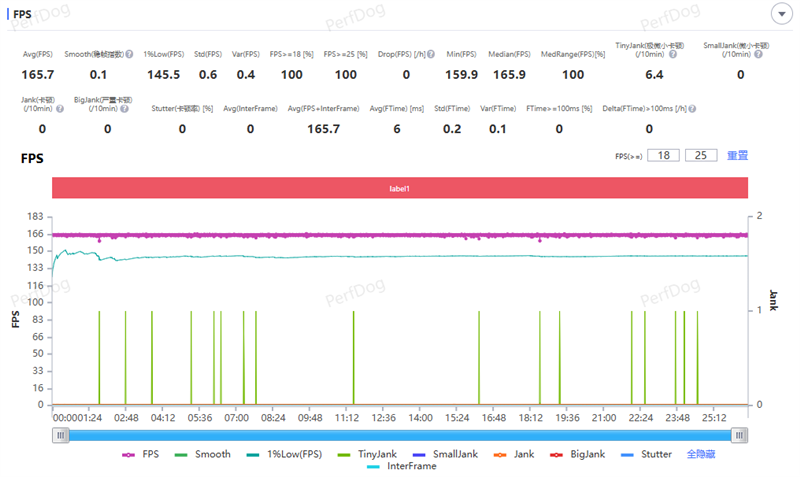The image size is (800, 477).
Task: Toggle FPS series in chart legend
Action: [141, 454]
